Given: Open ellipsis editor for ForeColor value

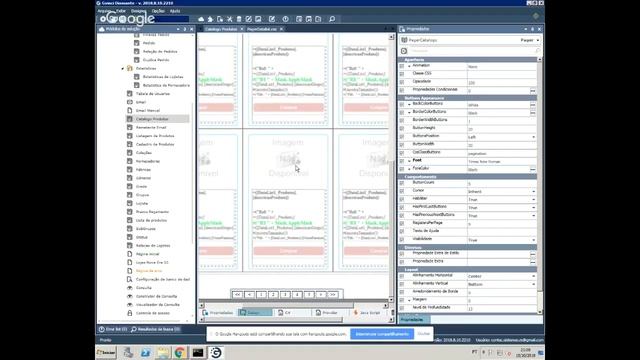Looking at the screenshot, I should coord(533,169).
